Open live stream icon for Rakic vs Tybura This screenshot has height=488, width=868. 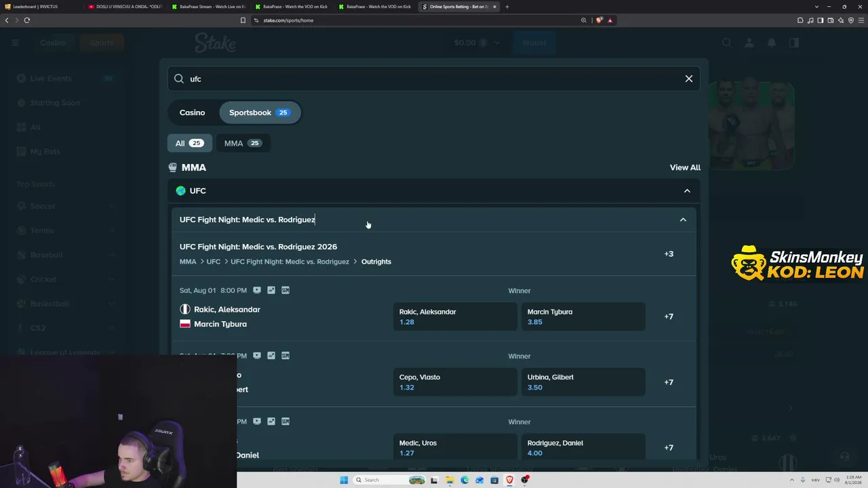[x=257, y=290]
